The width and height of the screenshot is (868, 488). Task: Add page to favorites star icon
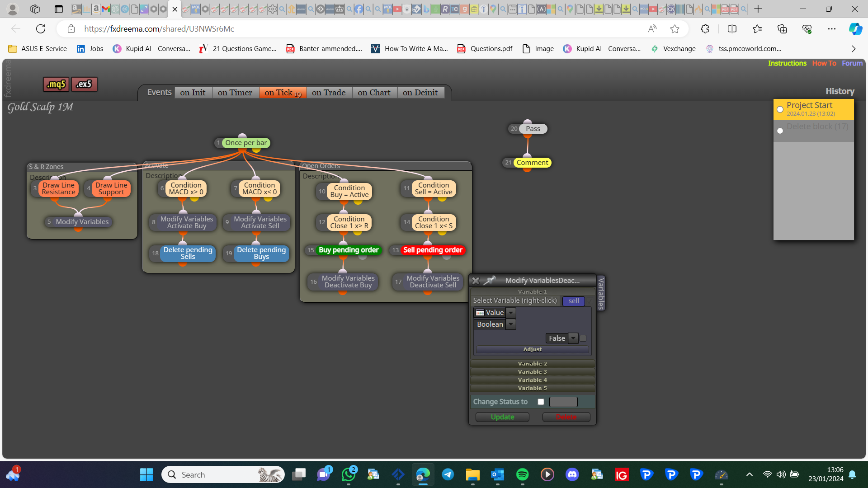tap(675, 29)
